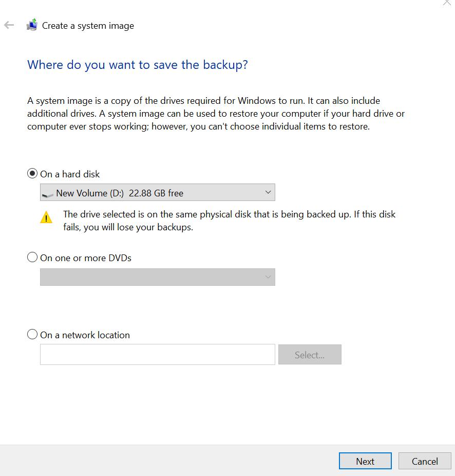Screen dimensions: 455x476
Task: Cancel the system image creation
Action: tap(425, 461)
